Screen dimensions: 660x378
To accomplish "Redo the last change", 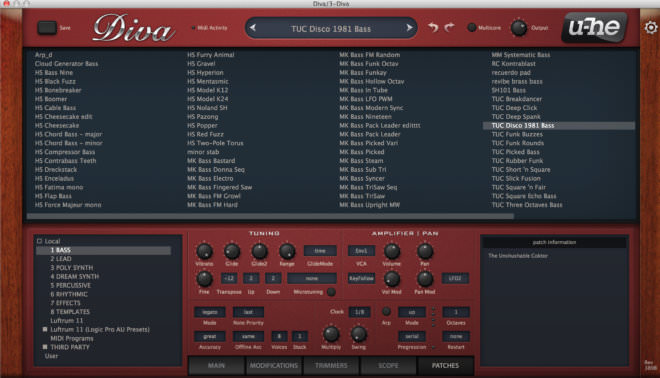I will tap(450, 27).
